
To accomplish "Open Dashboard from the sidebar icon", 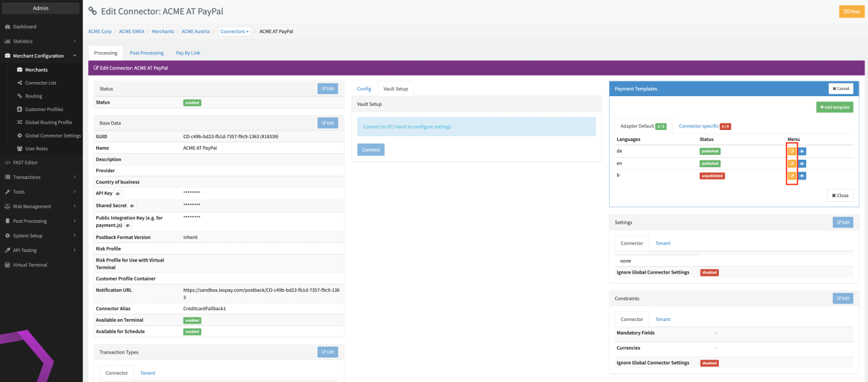I will tap(7, 26).
